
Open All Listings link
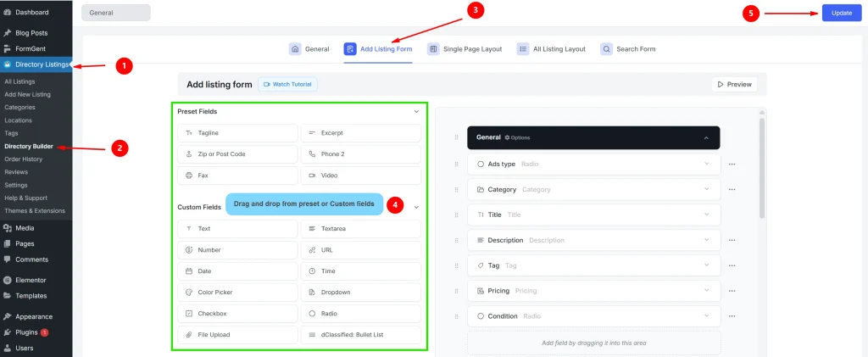point(19,81)
